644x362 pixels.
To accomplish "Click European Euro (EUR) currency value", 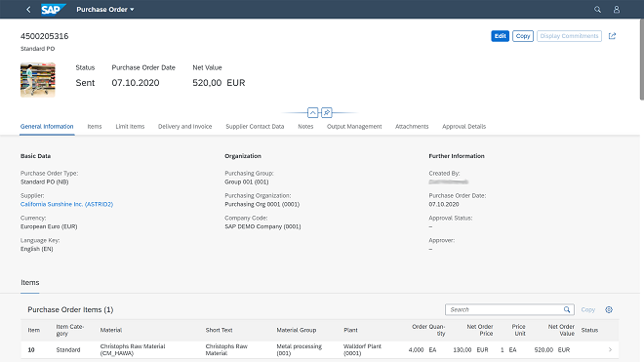I will (49, 226).
